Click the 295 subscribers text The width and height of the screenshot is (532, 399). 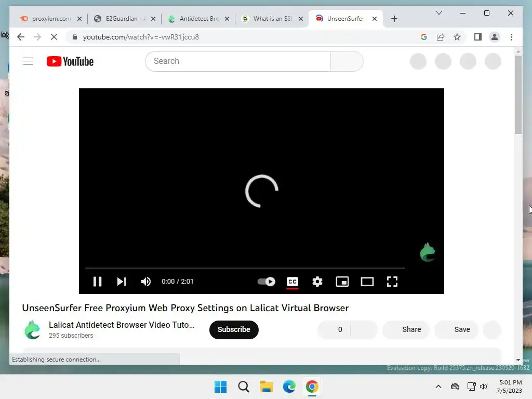71,335
